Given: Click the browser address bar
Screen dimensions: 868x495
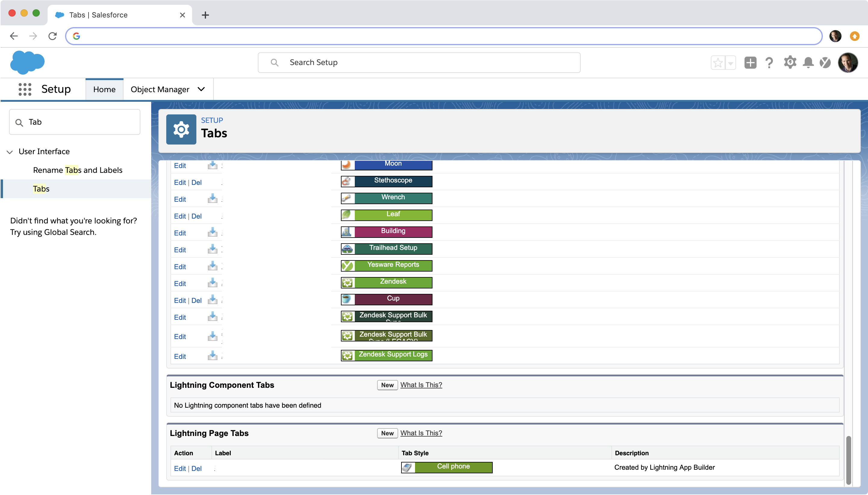Looking at the screenshot, I should pos(444,36).
